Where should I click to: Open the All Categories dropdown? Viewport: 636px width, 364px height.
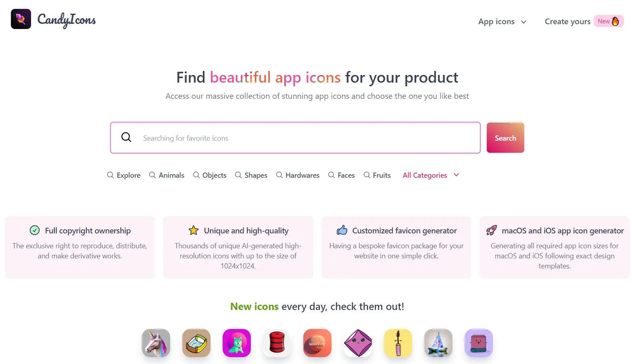pos(425,175)
